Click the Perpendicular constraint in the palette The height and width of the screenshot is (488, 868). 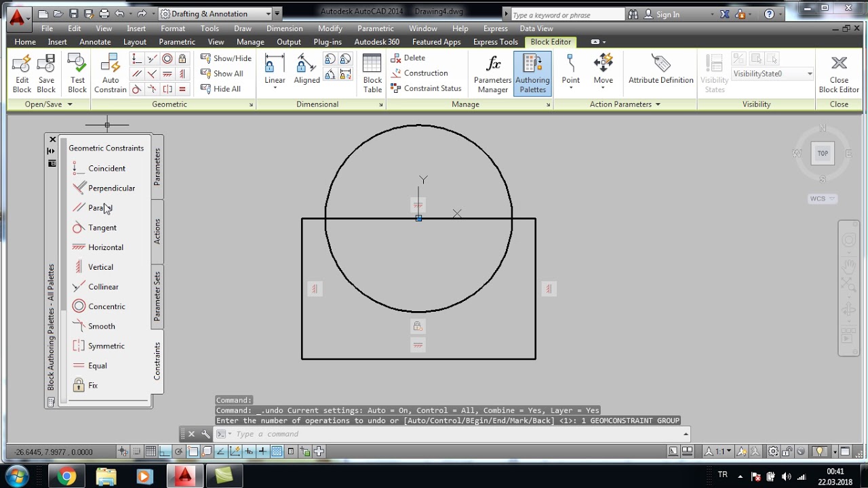click(104, 188)
